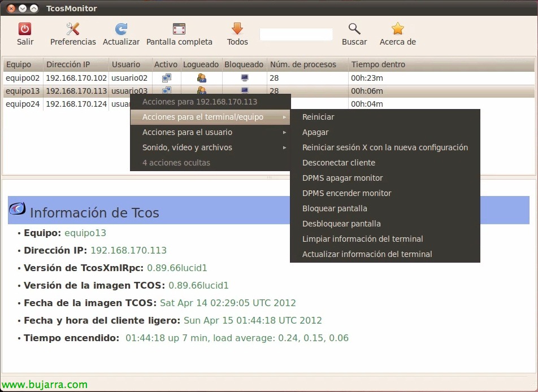Select DPMS encender monitor
The width and height of the screenshot is (538, 392).
(x=385, y=193)
